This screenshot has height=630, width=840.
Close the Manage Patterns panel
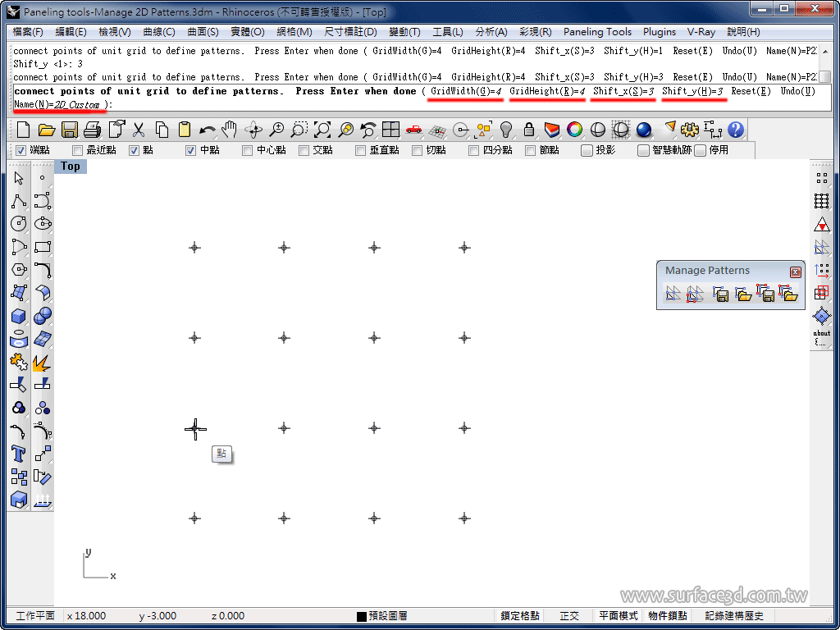coord(796,272)
